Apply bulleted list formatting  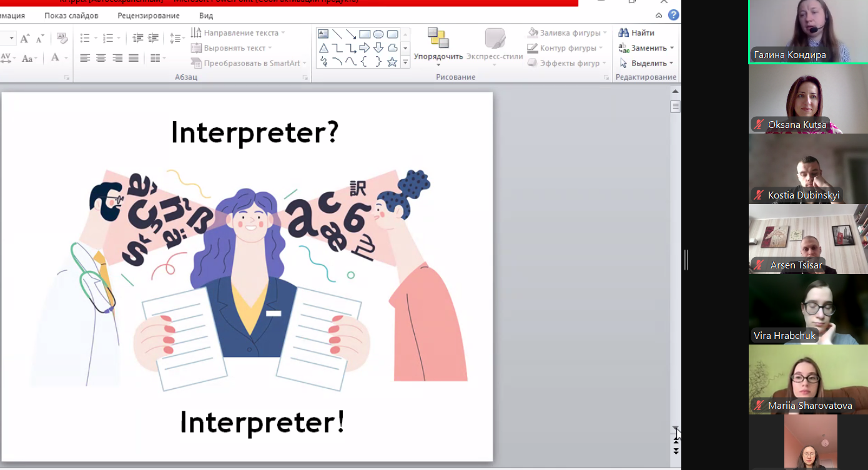(x=85, y=38)
